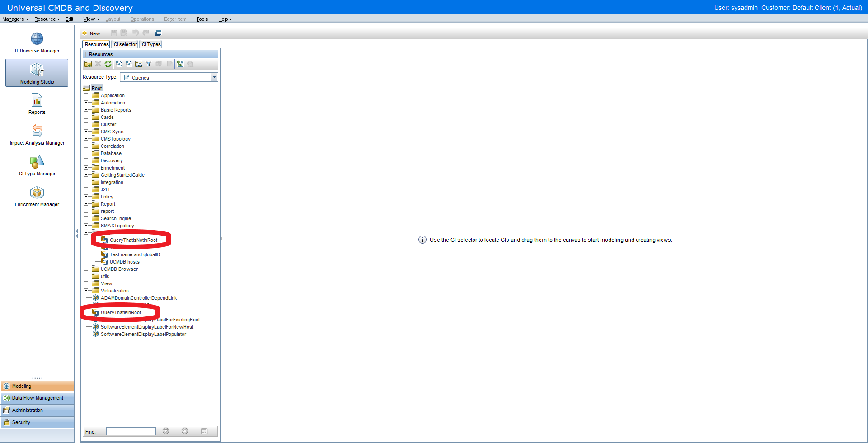Expand the Discovery folder
Screen dimensions: 868x443
click(x=87, y=160)
